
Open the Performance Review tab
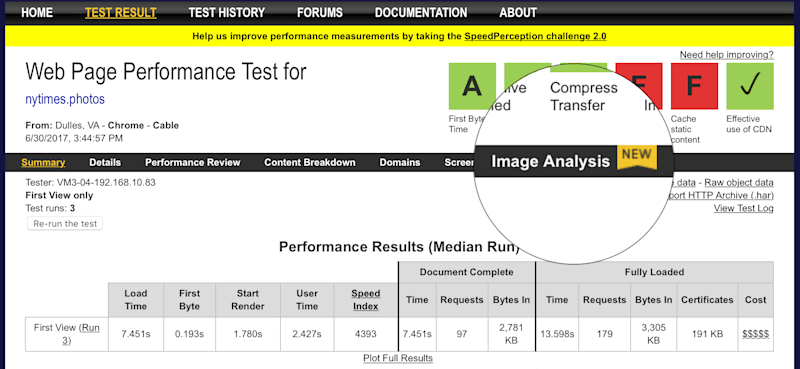coord(192,163)
